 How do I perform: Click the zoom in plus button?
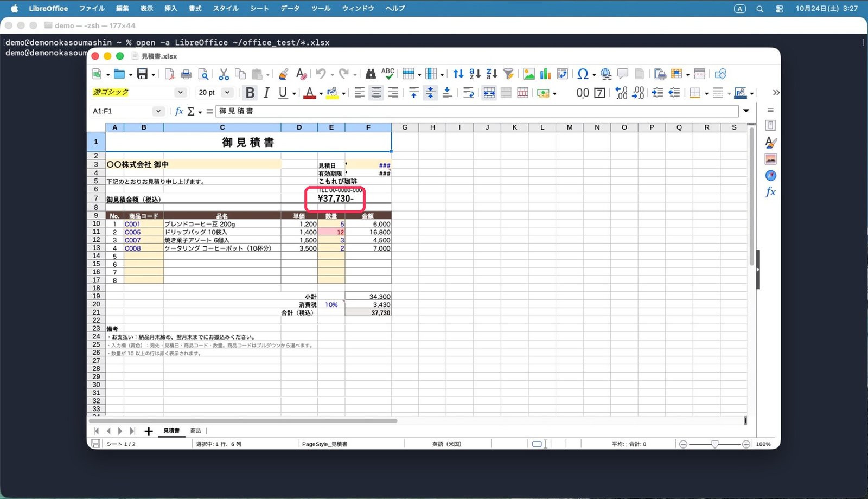pos(746,444)
